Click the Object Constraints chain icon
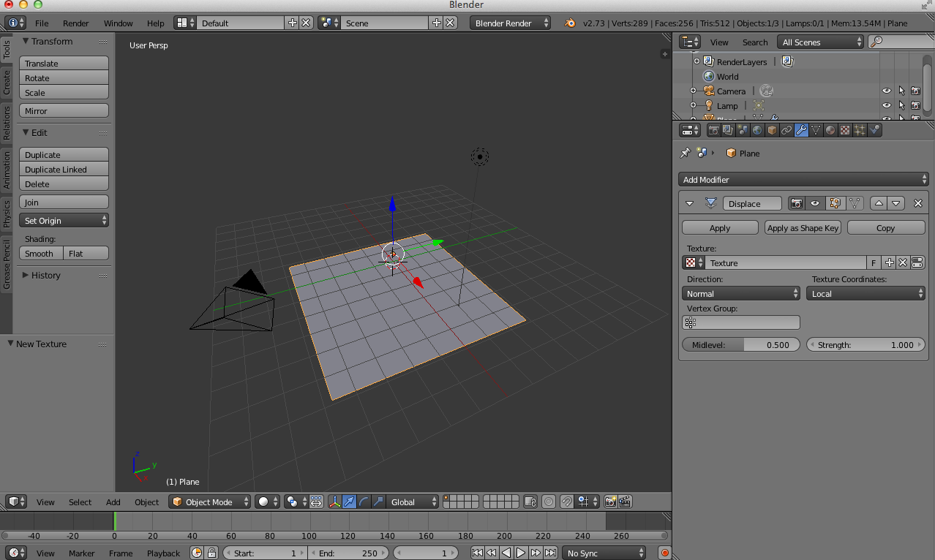The image size is (935, 560). [x=786, y=130]
